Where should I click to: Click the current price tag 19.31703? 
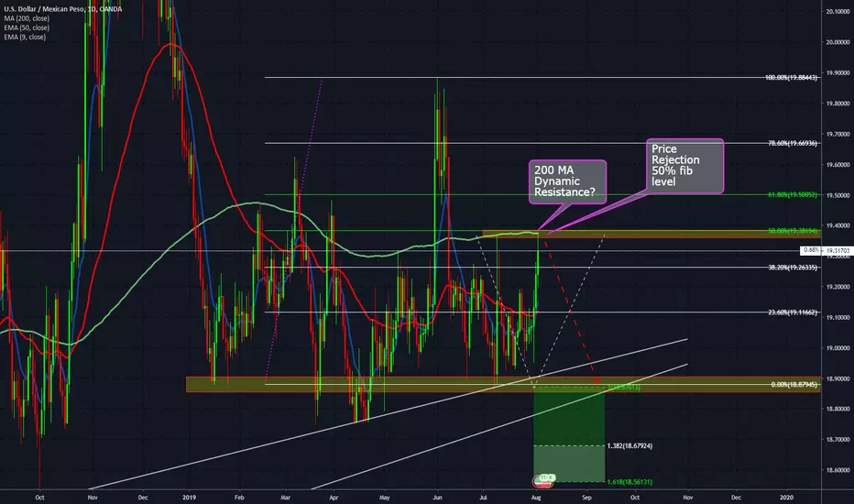(x=838, y=250)
